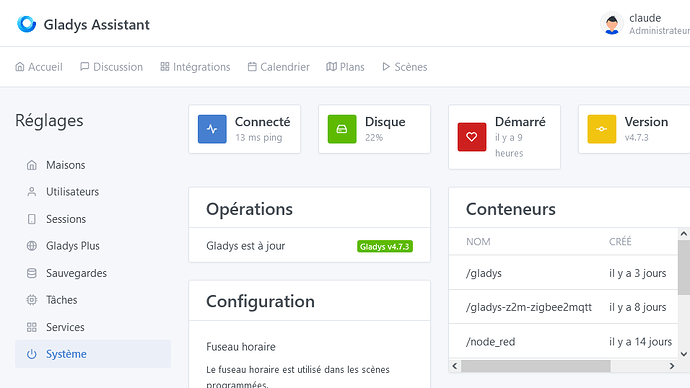Click the claude username text
Image resolution: width=690 pixels, height=388 pixels.
645,18
